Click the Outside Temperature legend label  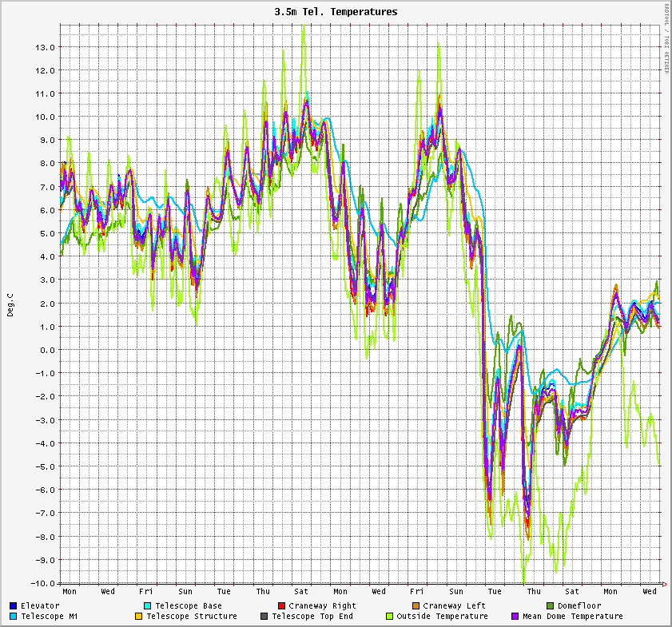click(442, 617)
